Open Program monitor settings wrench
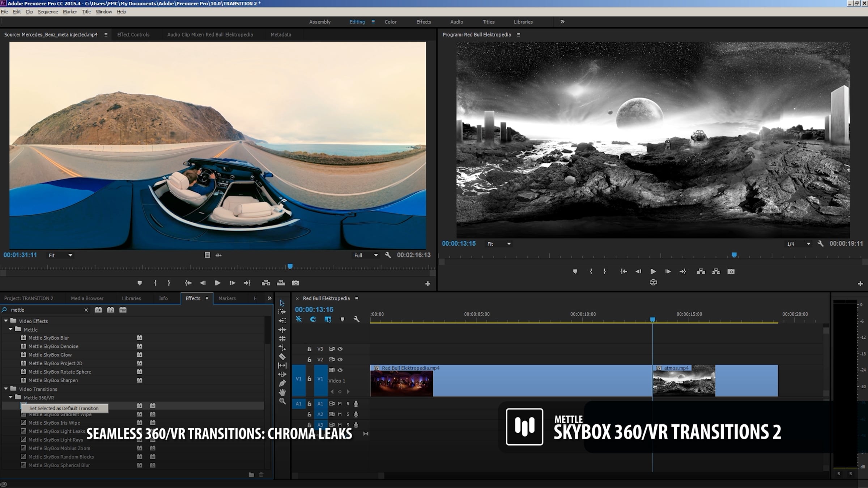The height and width of the screenshot is (488, 868). pyautogui.click(x=820, y=244)
